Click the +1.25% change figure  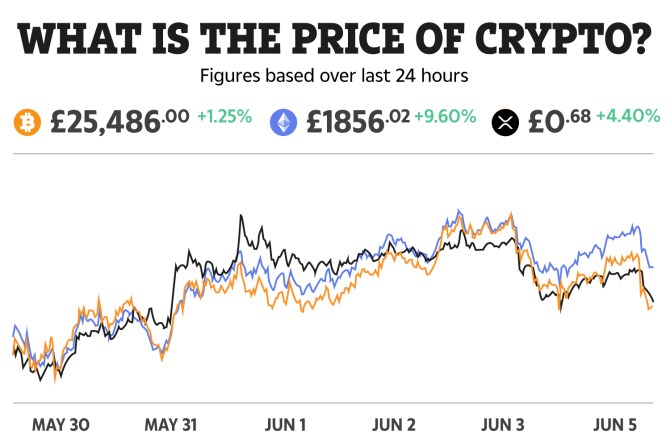pos(225,116)
